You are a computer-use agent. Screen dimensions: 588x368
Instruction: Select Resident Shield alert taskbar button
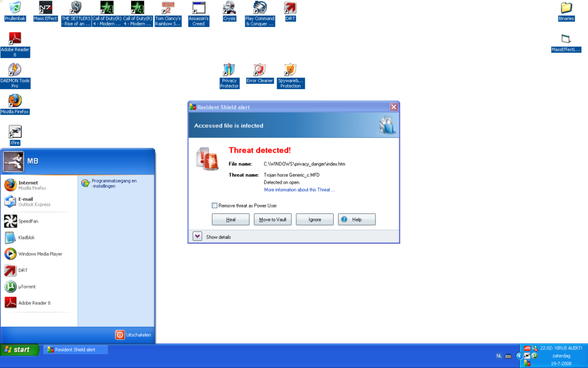click(76, 350)
